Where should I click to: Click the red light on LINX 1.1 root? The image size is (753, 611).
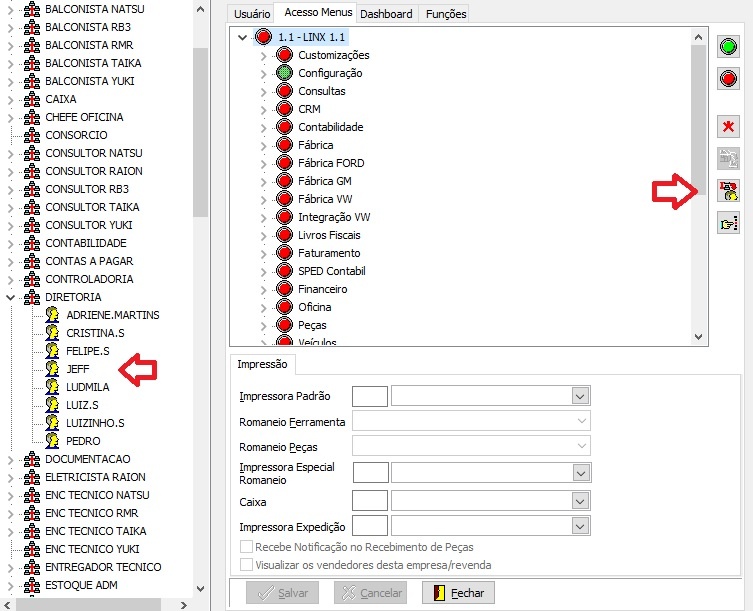click(x=263, y=37)
